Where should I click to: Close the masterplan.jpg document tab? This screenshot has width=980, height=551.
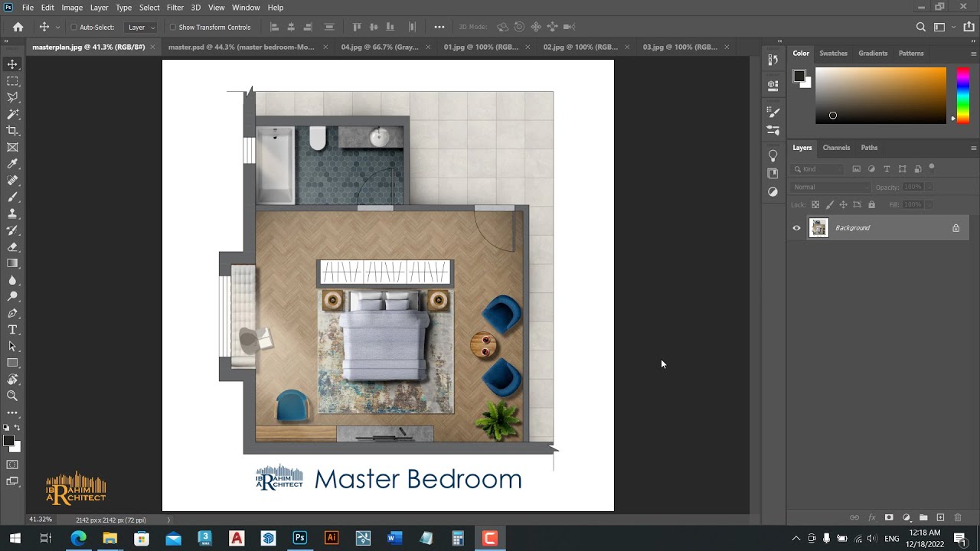coord(152,47)
